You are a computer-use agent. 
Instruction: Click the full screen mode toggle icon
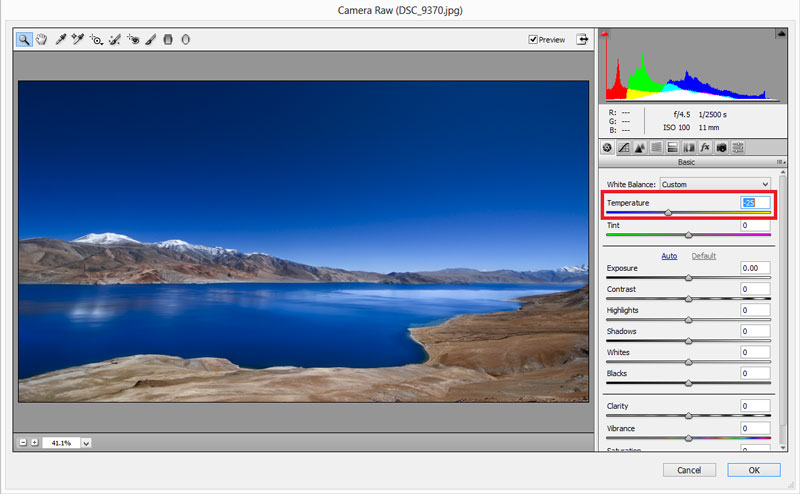pyautogui.click(x=582, y=40)
